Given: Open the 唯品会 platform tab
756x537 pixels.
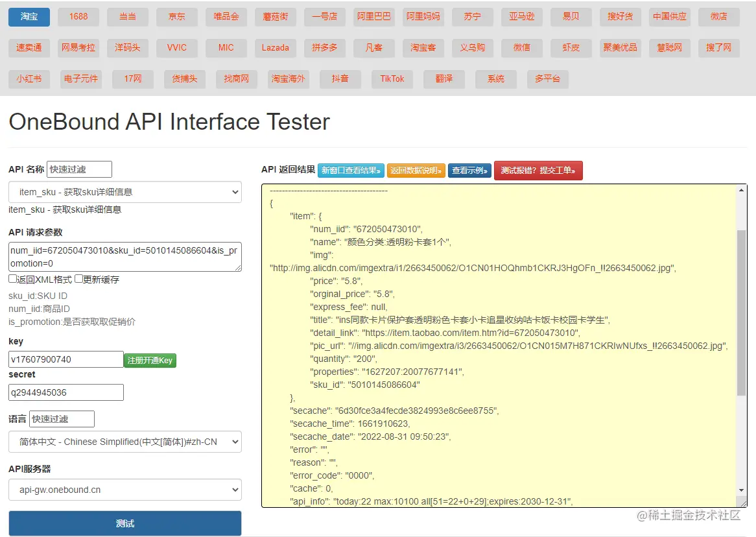Looking at the screenshot, I should click(x=226, y=17).
